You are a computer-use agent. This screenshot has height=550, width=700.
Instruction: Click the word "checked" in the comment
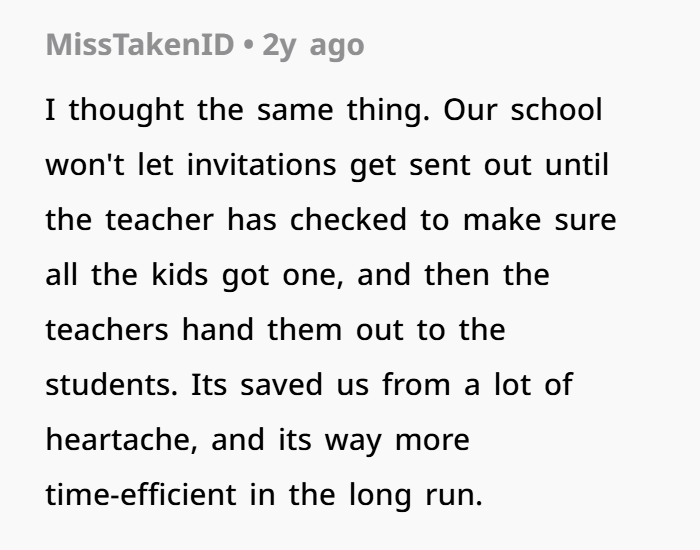348,220
